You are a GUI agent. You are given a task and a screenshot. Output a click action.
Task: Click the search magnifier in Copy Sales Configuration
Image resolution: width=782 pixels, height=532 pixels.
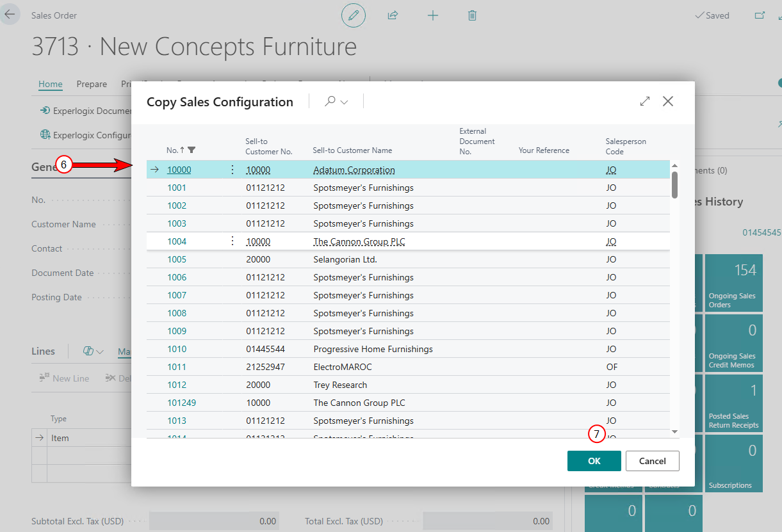[x=330, y=101]
